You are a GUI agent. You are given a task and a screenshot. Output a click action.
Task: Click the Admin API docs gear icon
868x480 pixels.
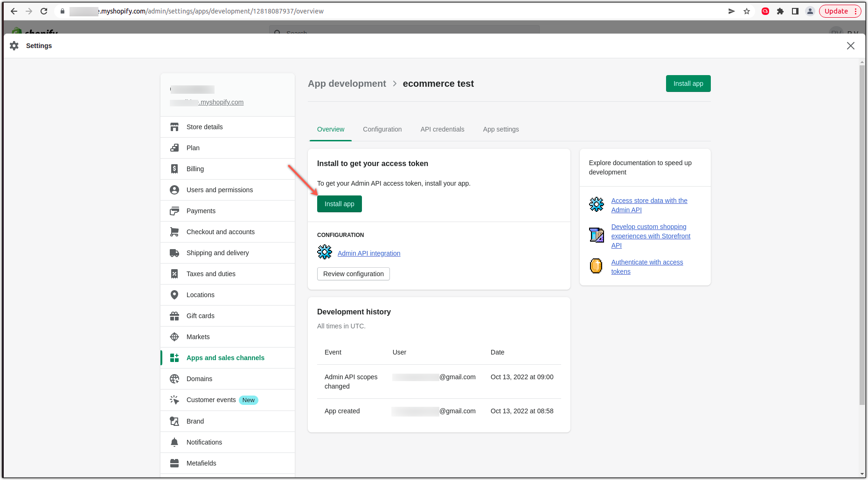(x=597, y=204)
